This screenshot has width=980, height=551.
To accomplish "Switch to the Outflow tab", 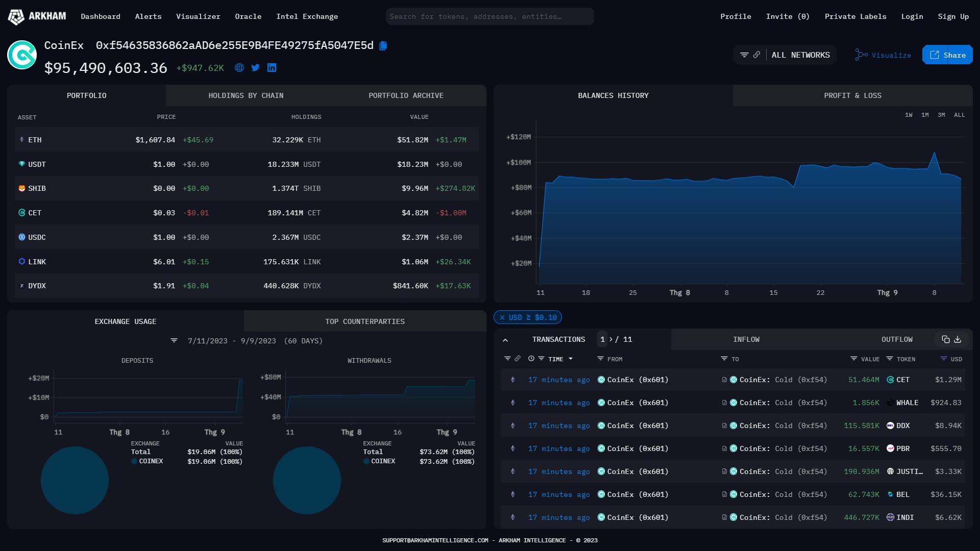I will (x=897, y=340).
